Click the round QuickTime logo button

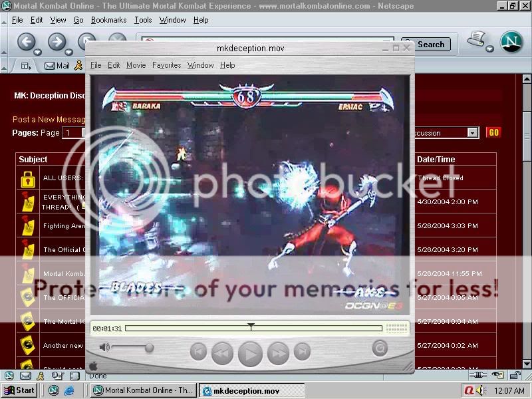380,347
